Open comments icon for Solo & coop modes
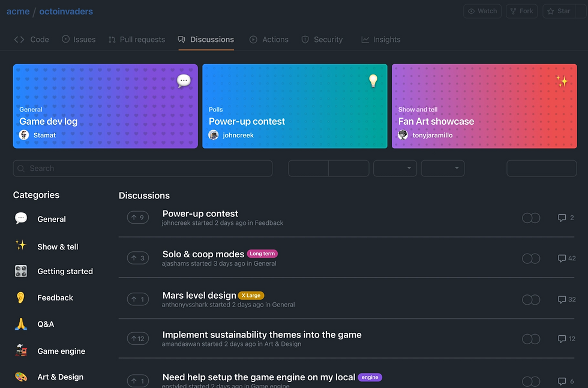Screen dimensions: 588x388 tap(562, 258)
